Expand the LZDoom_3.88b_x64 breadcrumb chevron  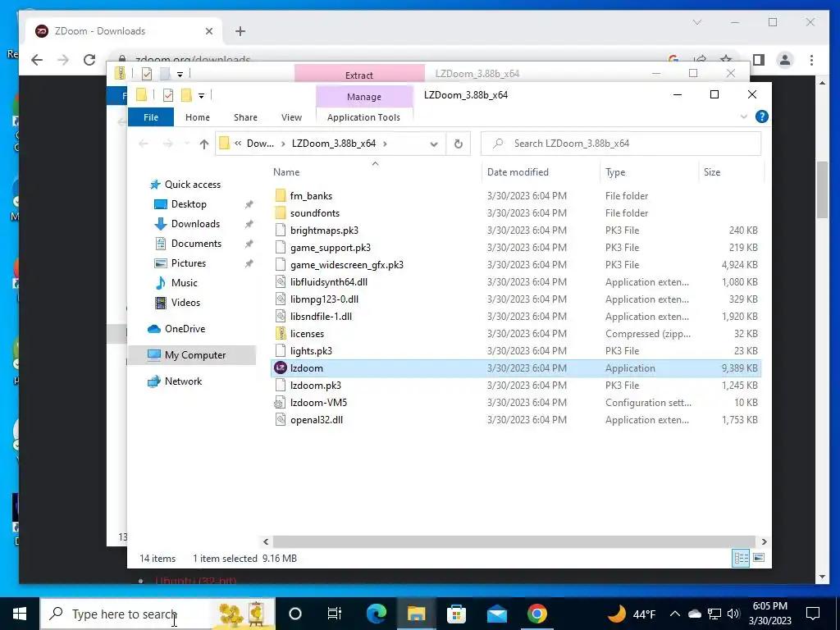pos(385,144)
